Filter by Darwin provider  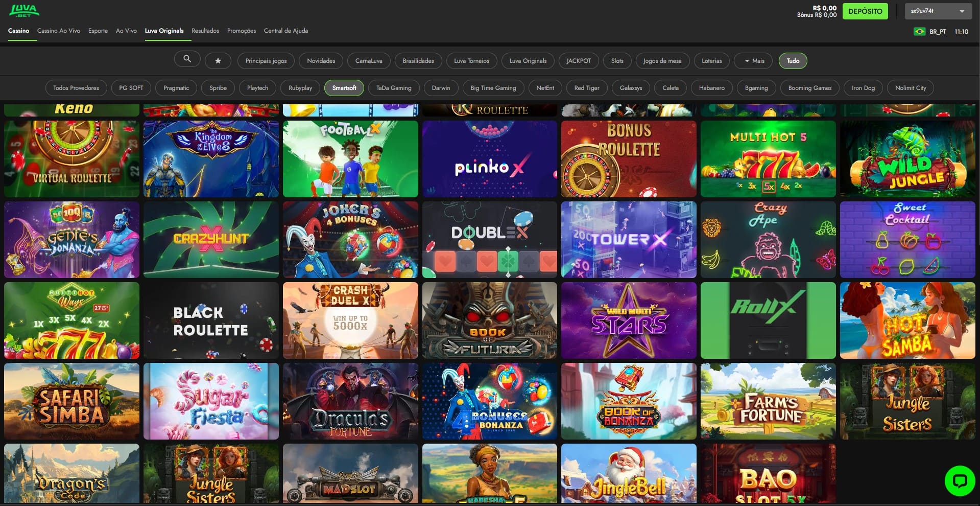tap(441, 88)
